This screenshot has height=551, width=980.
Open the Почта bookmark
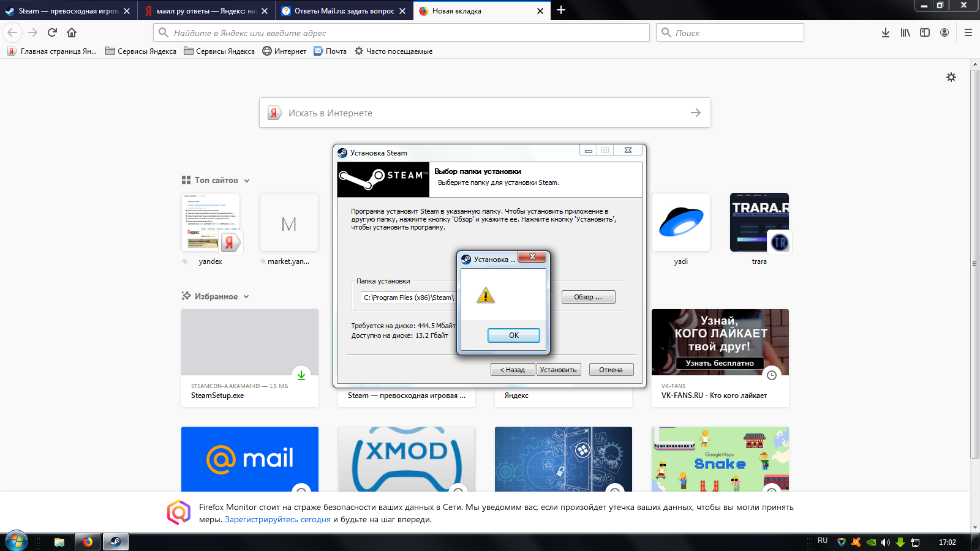[x=330, y=51]
